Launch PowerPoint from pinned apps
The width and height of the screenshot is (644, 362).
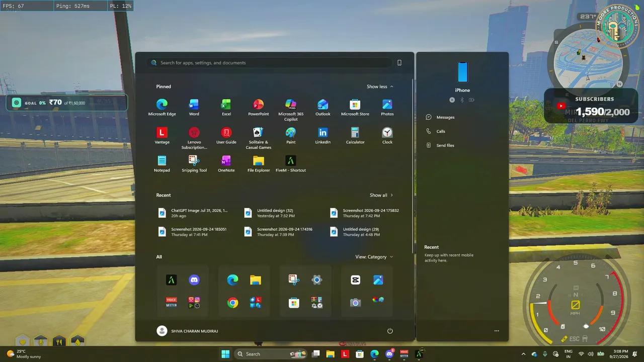click(x=259, y=108)
